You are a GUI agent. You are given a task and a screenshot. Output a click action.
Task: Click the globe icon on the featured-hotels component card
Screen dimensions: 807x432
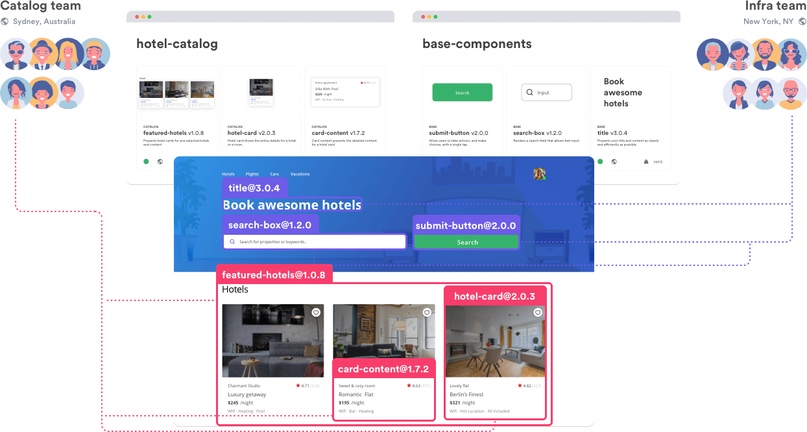pos(160,162)
